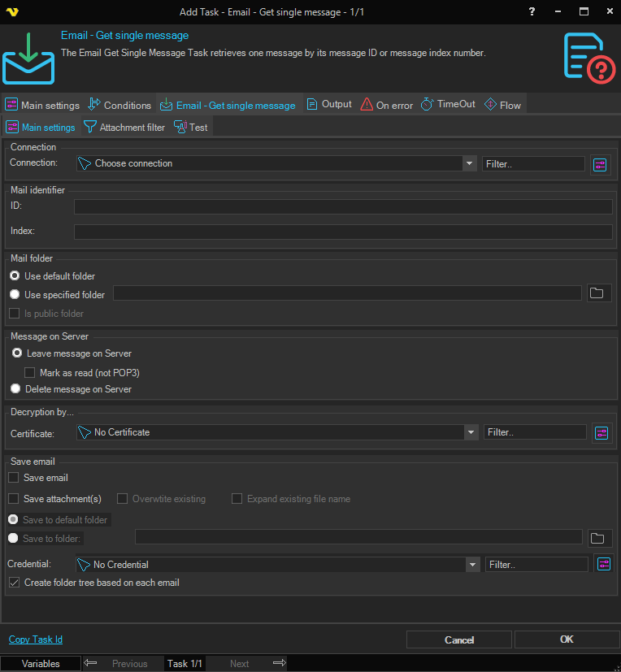The image size is (621, 672).
Task: Browse for the save-to folder location
Action: tap(598, 538)
